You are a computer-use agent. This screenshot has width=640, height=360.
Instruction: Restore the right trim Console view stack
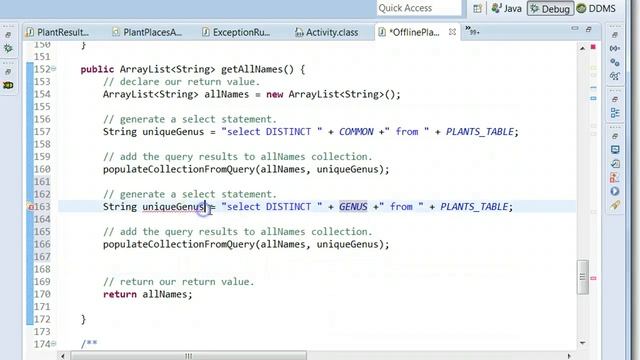coord(615,136)
